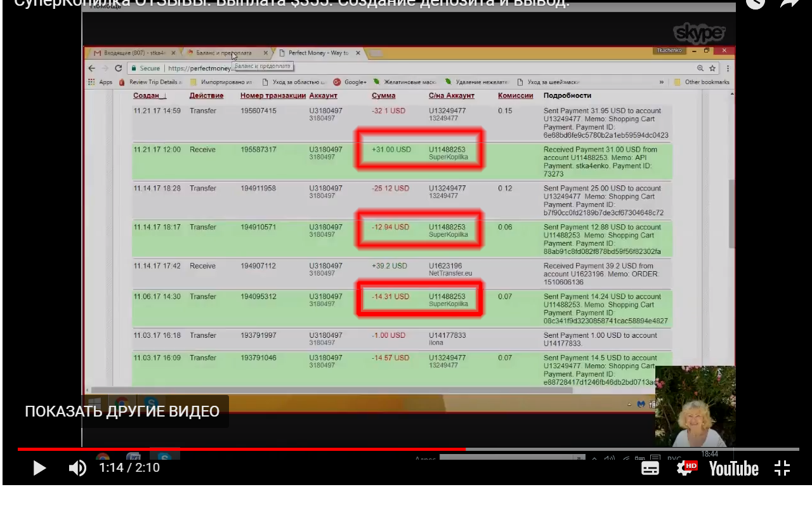Open the zoom magnifier in address bar
This screenshot has width=812, height=508.
[700, 69]
